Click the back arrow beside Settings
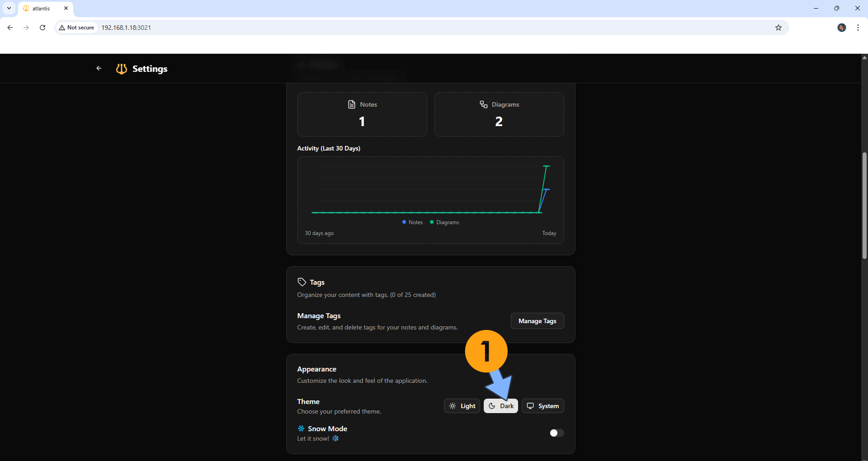Viewport: 868px width, 461px height. 99,68
